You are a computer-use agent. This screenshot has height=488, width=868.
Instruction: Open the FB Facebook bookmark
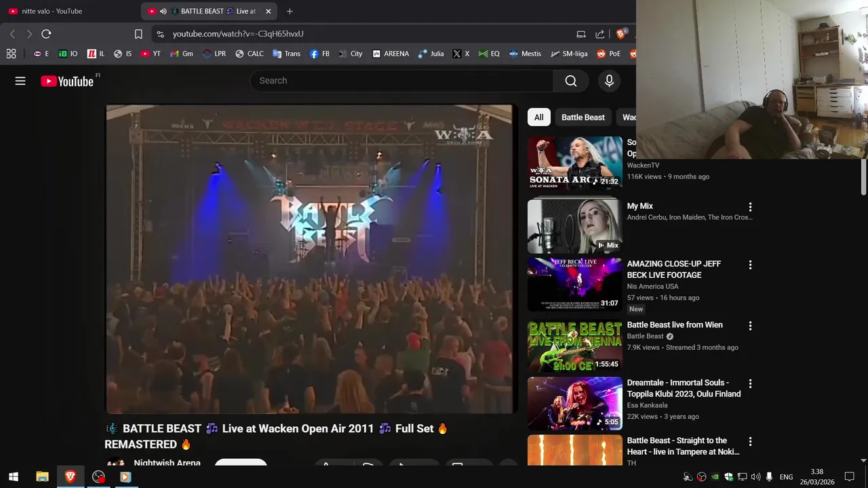(319, 54)
